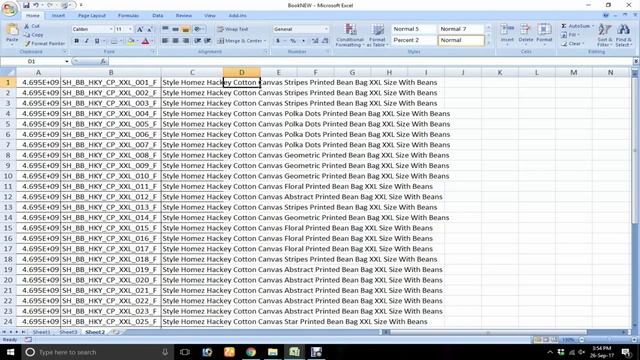Viewport: 640px width, 360px height.
Task: Decrease font size with Shrink Font
Action: tap(149, 29)
